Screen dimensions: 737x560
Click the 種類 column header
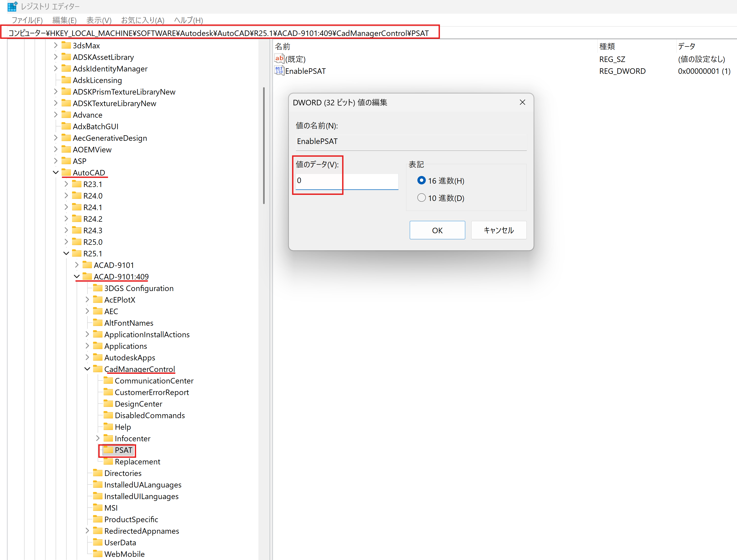click(607, 46)
